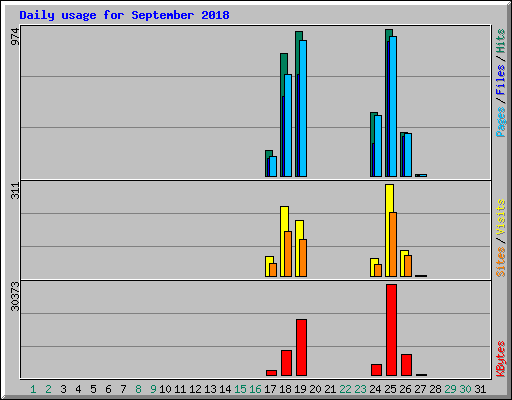This screenshot has height=400, width=512.
Task: Click the light blue Pages bar for day 19
Action: coord(303,108)
